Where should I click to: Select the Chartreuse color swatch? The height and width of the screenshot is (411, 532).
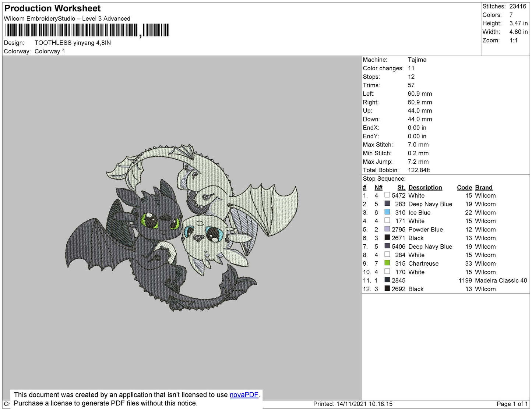point(387,263)
